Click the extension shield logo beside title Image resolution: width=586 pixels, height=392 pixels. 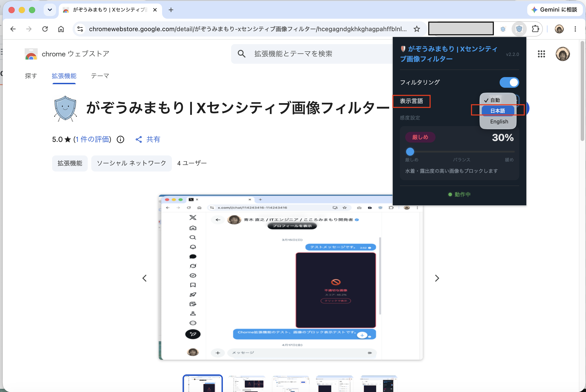click(65, 108)
